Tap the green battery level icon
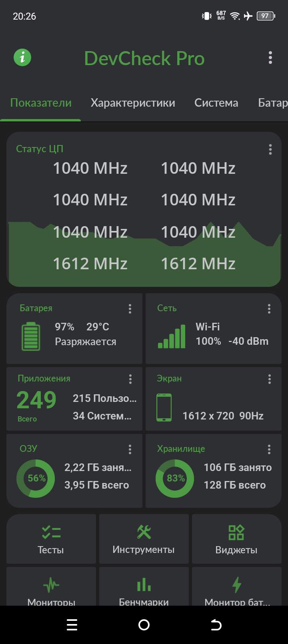 pos(31,337)
